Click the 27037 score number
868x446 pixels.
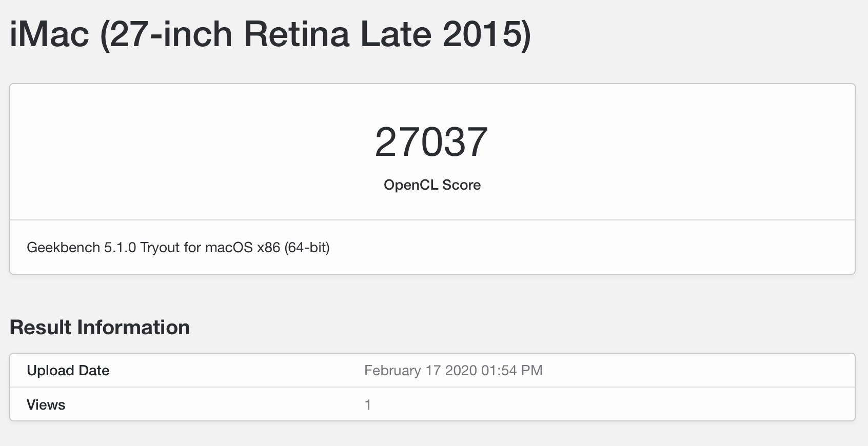point(431,142)
